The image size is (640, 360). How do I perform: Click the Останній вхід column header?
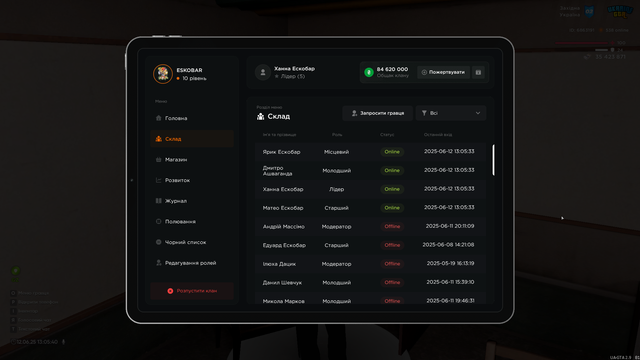point(438,135)
